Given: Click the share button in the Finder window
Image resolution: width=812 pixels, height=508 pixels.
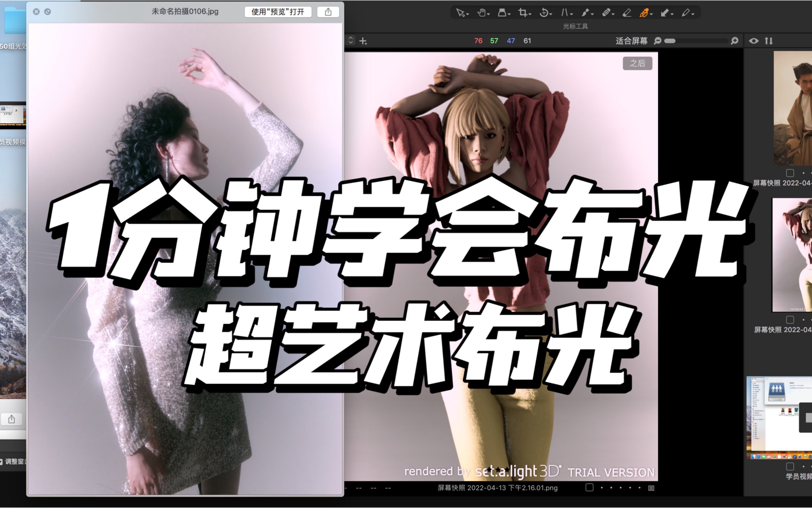Looking at the screenshot, I should point(12,419).
